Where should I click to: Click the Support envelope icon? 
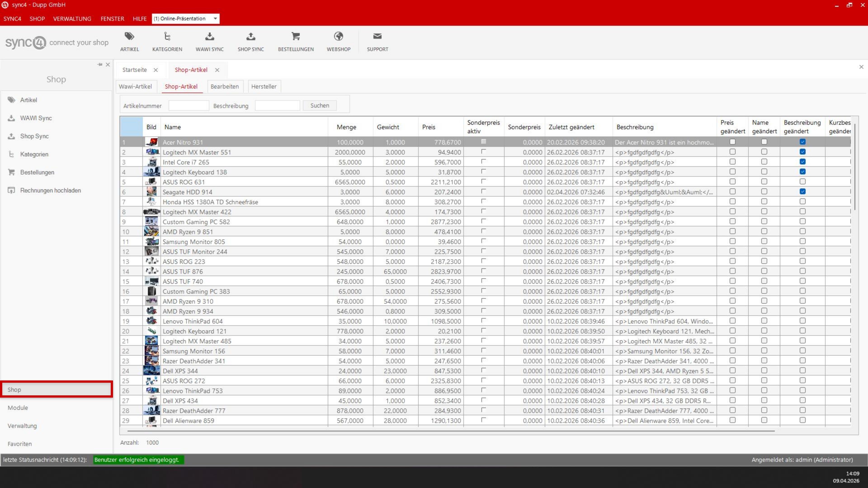(377, 36)
